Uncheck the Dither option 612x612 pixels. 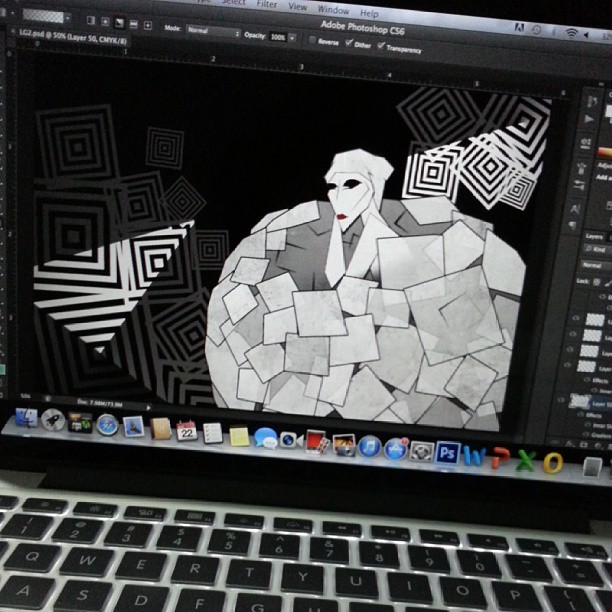(349, 43)
